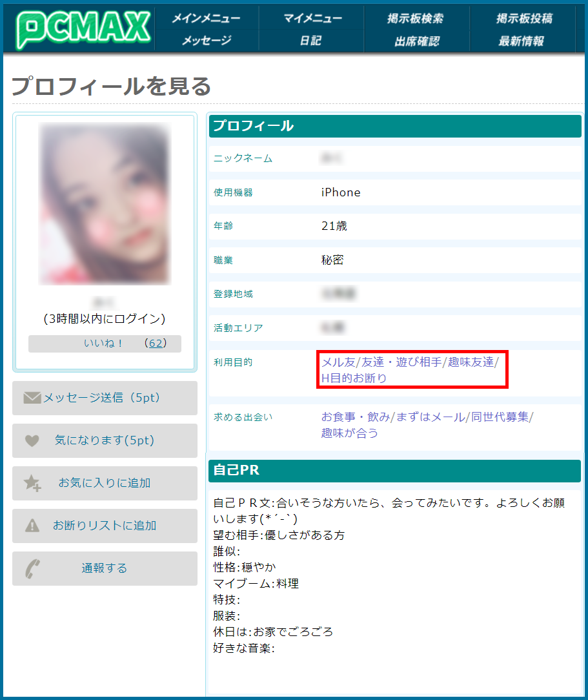Open マイメニュー in the header
The width and height of the screenshot is (588, 700).
(312, 18)
